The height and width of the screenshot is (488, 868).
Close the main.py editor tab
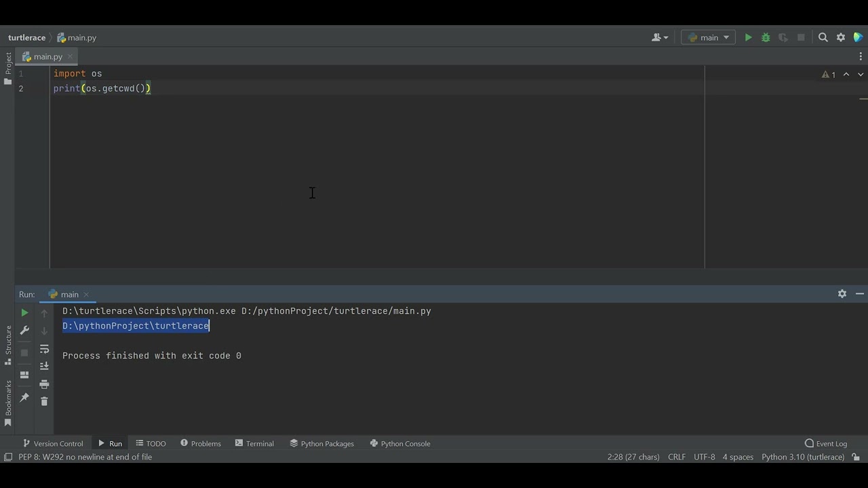[70, 57]
